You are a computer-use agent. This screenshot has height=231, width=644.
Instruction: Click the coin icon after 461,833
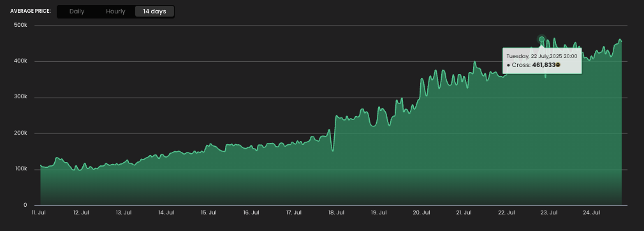point(558,65)
